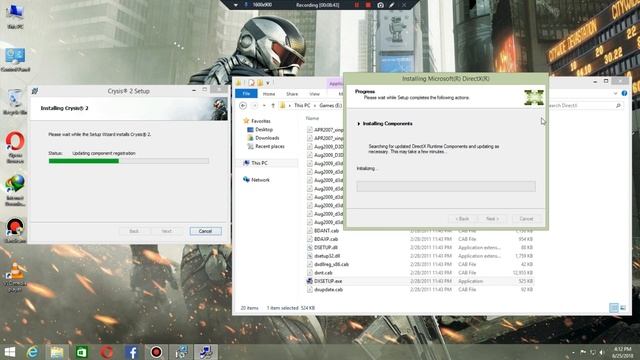Open the volume control in system tray
The height and width of the screenshot is (360, 640).
pyautogui.click(x=602, y=352)
